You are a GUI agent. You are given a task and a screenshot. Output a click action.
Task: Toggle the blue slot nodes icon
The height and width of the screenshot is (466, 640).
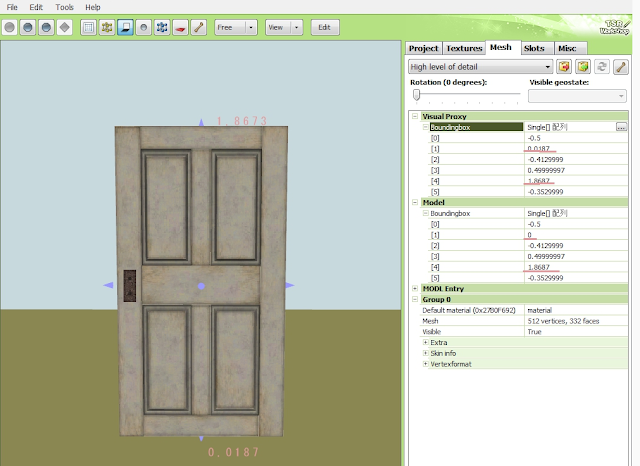(162, 28)
